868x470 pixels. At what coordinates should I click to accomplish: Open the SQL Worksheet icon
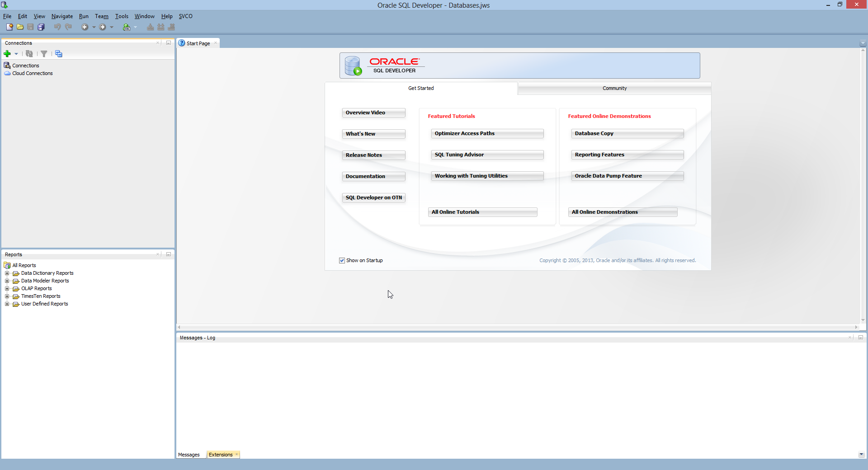(127, 27)
